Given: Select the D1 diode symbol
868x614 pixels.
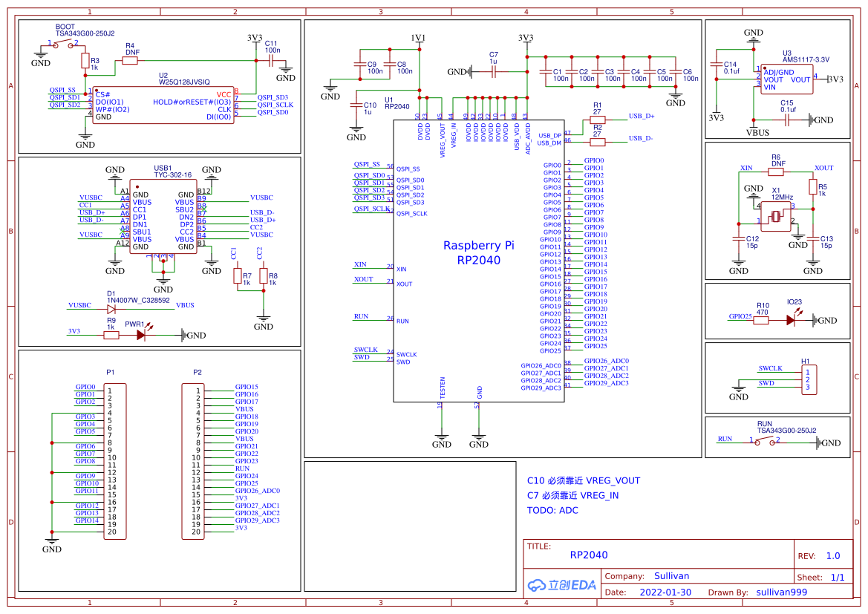Looking at the screenshot, I should pos(111,309).
